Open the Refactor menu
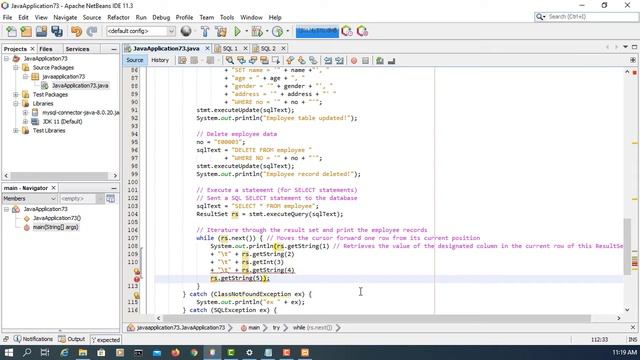This screenshot has height=360, width=640. (118, 18)
